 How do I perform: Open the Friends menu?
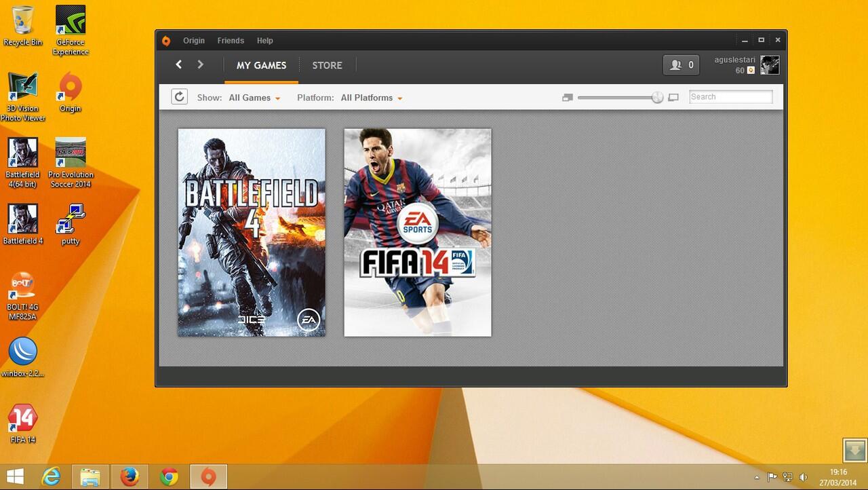(231, 41)
